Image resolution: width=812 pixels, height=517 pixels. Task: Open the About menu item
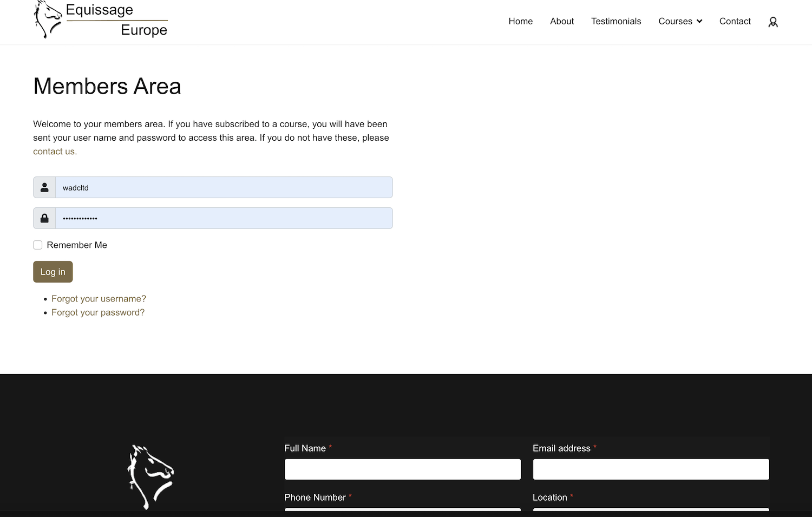pos(561,21)
